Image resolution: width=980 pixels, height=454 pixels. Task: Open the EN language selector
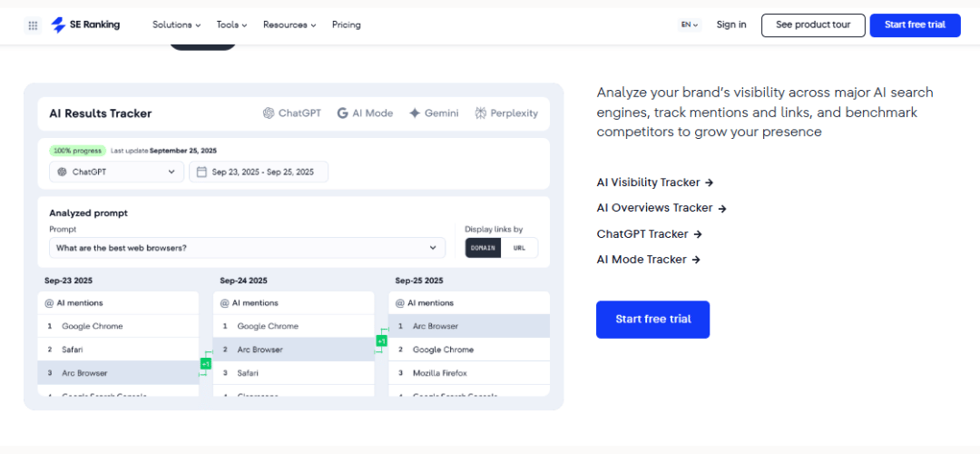[690, 25]
